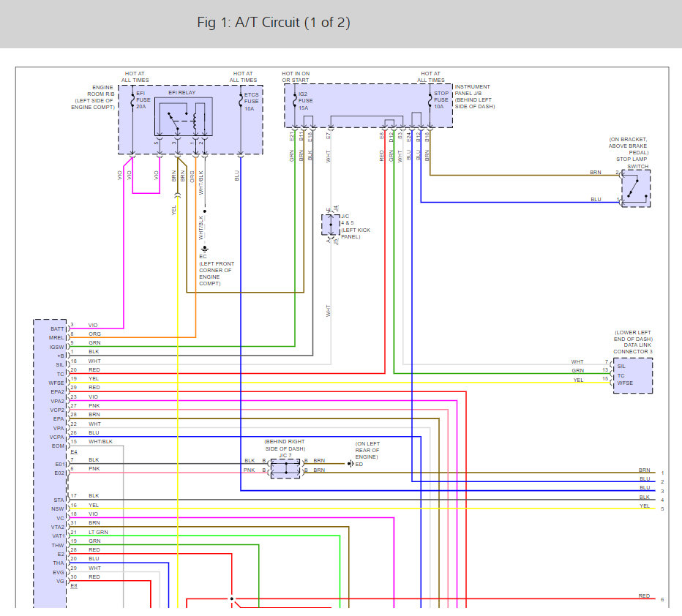Click the STOP FUSE 10A label
Viewport: 682px width, 616px height.
click(x=441, y=100)
